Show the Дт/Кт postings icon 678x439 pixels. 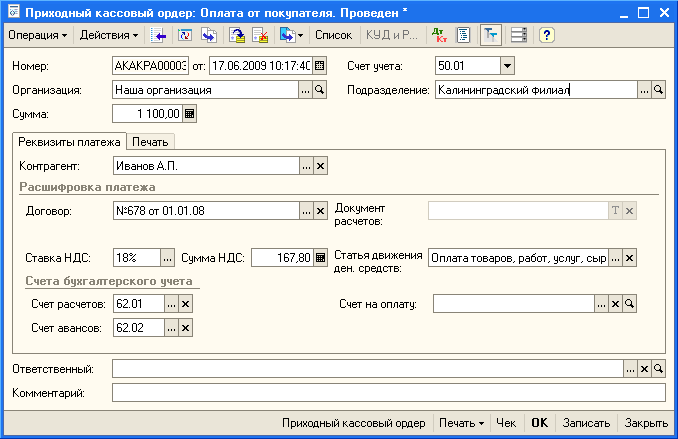point(440,35)
